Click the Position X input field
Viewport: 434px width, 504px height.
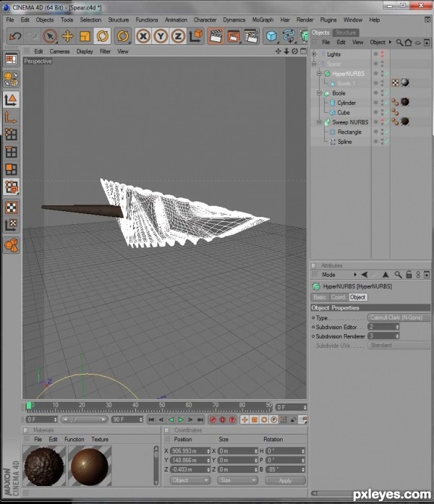click(190, 451)
